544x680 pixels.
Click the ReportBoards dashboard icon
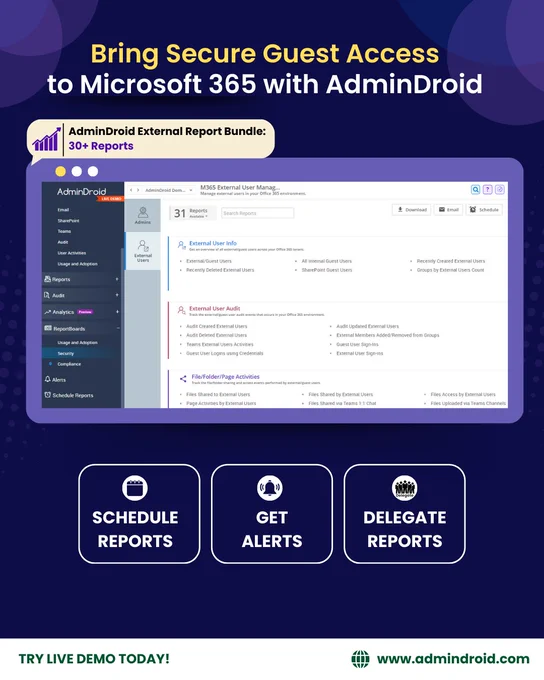(48, 328)
